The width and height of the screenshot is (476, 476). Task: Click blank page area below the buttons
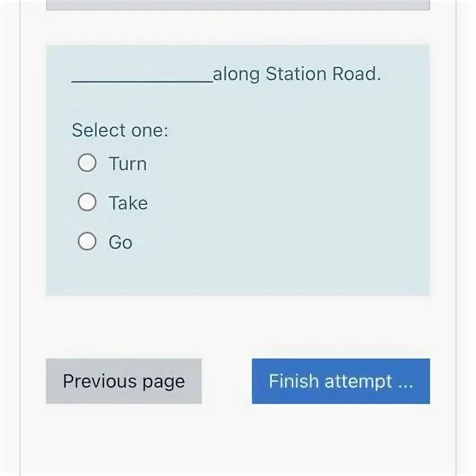237,440
